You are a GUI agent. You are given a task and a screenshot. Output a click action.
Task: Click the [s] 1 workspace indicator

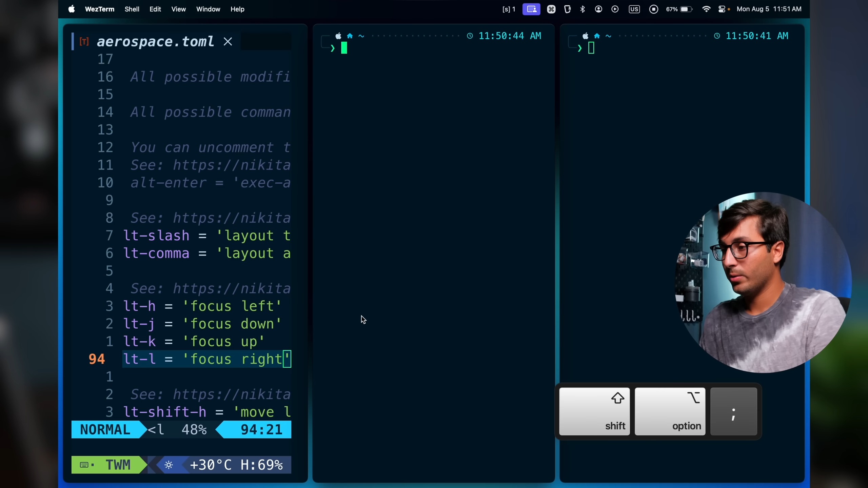tap(509, 9)
